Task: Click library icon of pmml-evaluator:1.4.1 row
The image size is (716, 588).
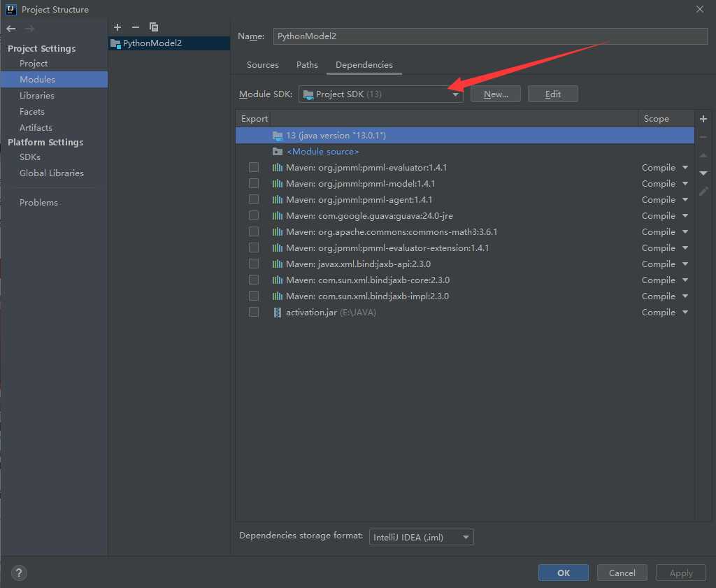Action: [277, 168]
